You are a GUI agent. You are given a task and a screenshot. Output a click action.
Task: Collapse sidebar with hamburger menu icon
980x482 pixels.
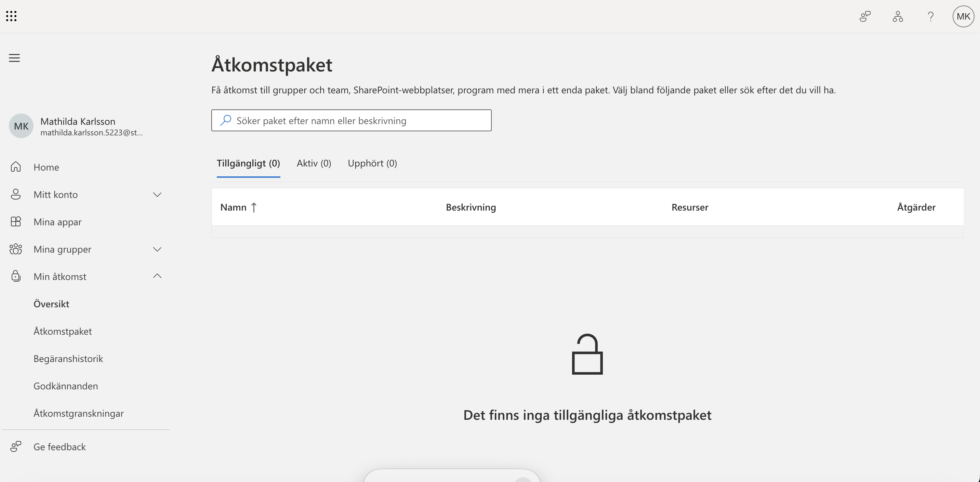[x=14, y=58]
